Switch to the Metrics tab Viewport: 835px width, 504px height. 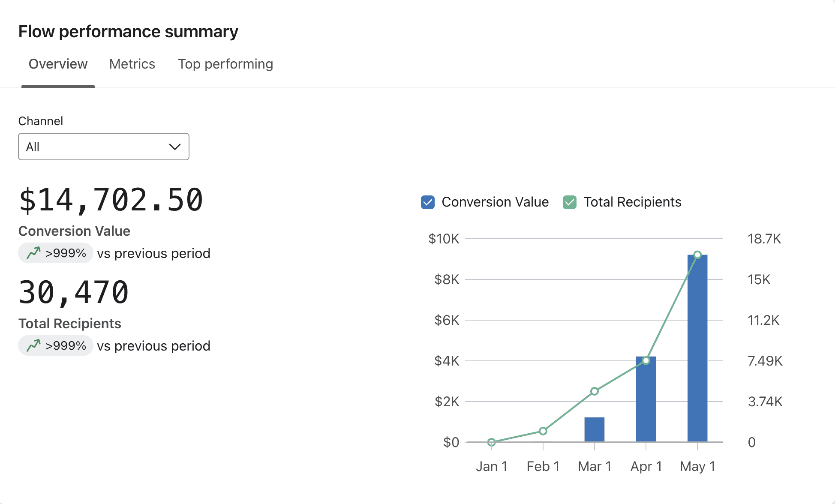[x=132, y=64]
